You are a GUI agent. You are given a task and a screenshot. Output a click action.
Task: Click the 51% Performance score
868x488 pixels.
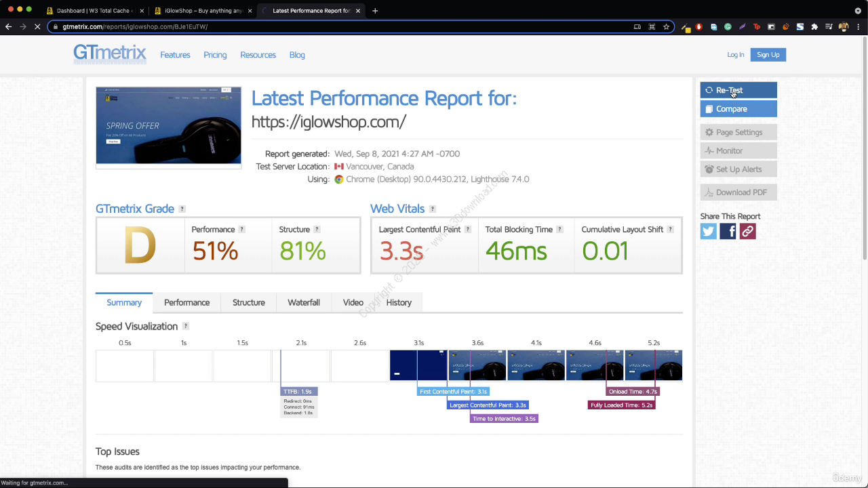(x=215, y=251)
